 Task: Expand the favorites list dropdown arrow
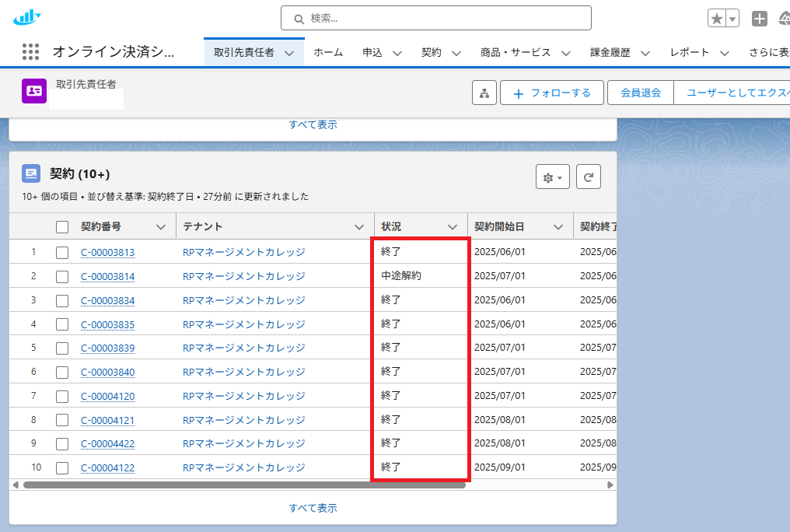point(732,19)
